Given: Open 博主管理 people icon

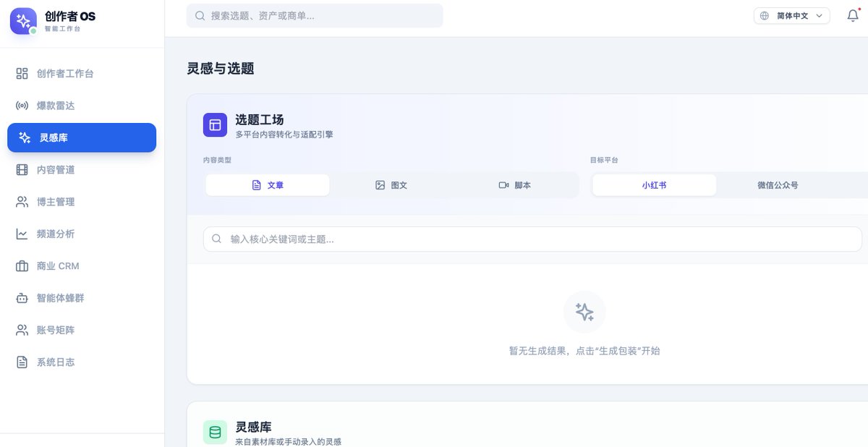Looking at the screenshot, I should tap(22, 202).
